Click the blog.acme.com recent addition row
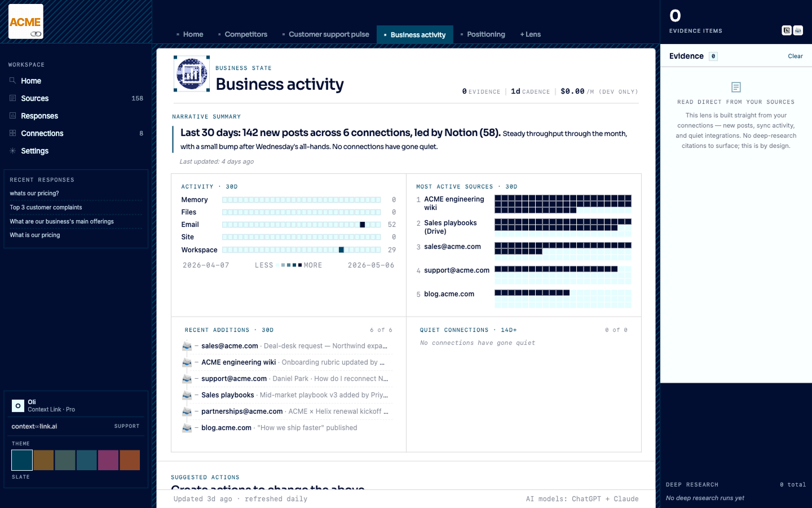812x508 pixels. pyautogui.click(x=287, y=428)
